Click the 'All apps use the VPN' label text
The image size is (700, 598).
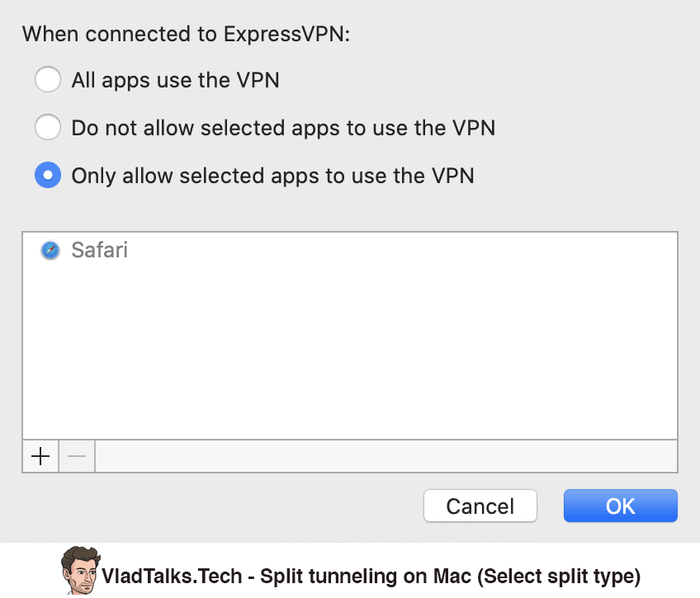(x=176, y=80)
